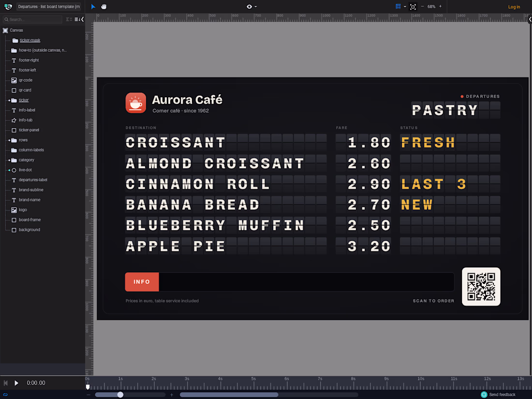
Task: Zoom in the timeline with plus
Action: point(172,395)
